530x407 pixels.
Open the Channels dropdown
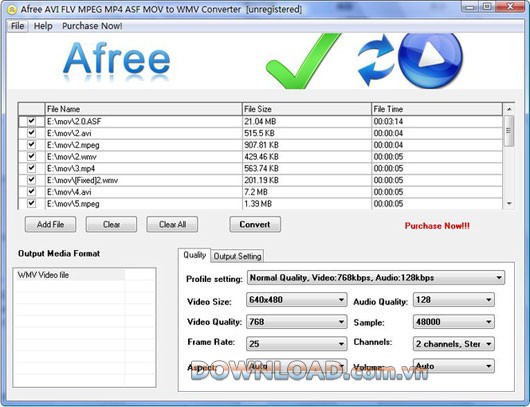point(454,344)
